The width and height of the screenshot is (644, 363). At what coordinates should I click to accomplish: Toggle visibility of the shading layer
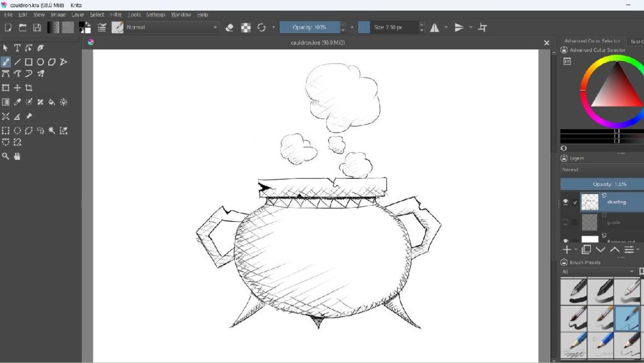coord(566,202)
